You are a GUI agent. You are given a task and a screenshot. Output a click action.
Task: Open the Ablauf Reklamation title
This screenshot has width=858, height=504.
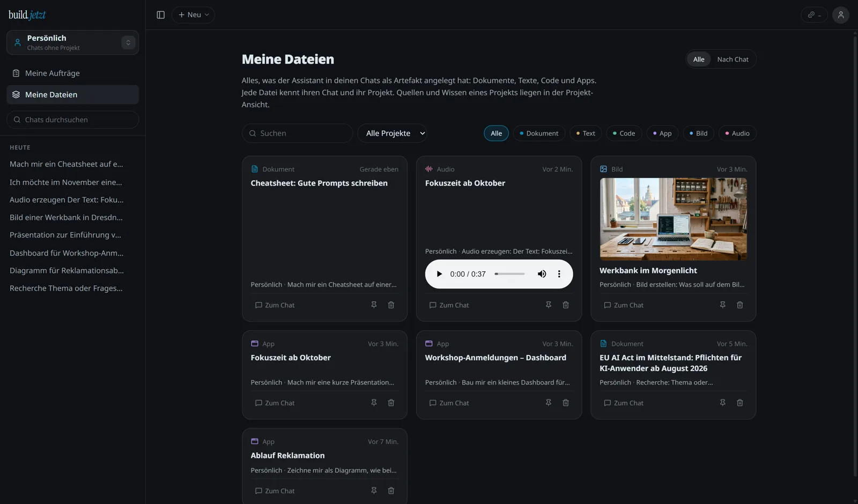pyautogui.click(x=287, y=456)
